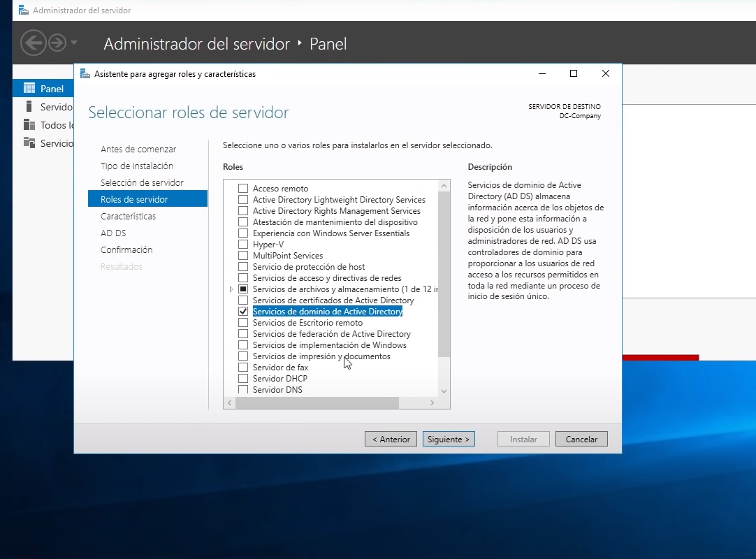Check Servicio de protección de host

(243, 267)
